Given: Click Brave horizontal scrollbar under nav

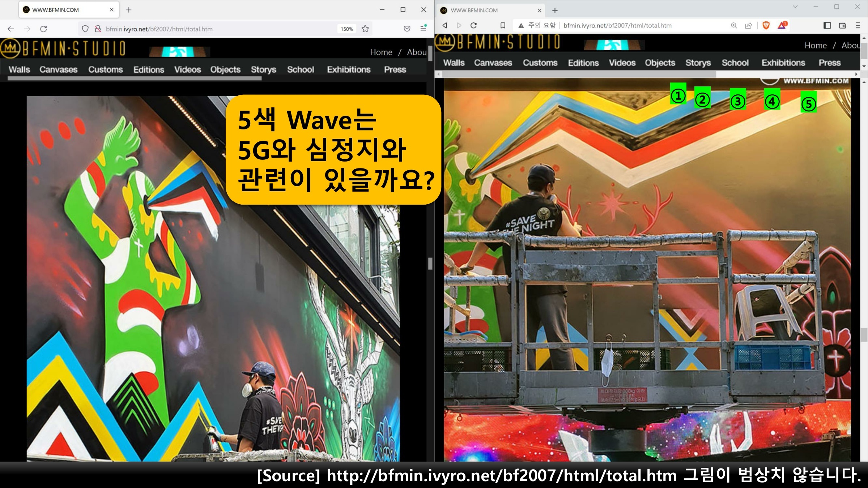Looking at the screenshot, I should pyautogui.click(x=579, y=74).
